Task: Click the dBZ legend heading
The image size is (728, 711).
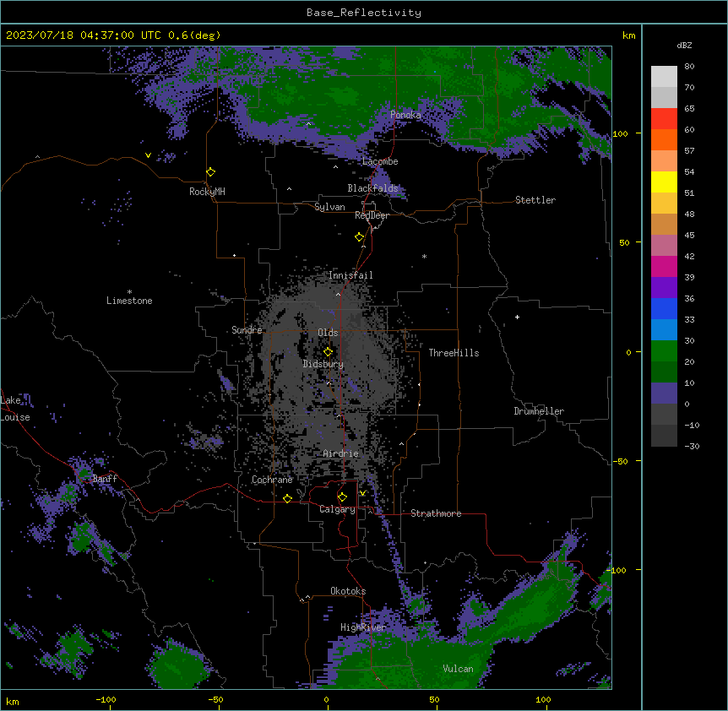Action: 684,45
